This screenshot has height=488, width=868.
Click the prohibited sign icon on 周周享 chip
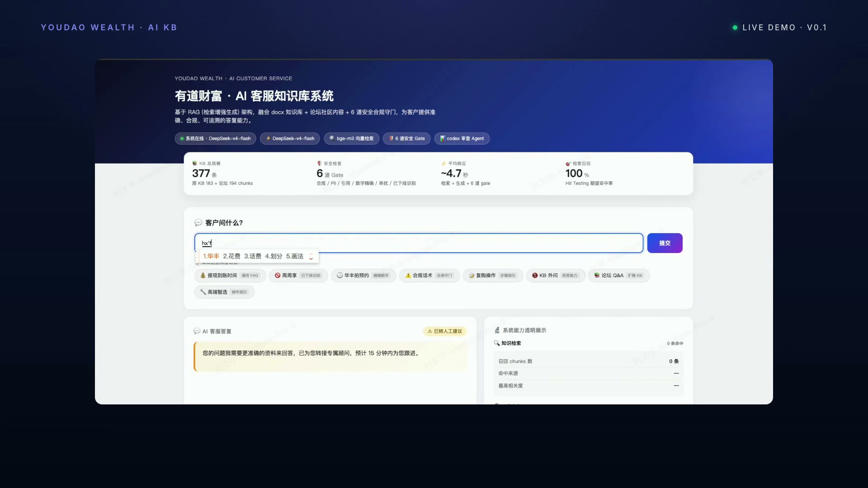tap(278, 276)
